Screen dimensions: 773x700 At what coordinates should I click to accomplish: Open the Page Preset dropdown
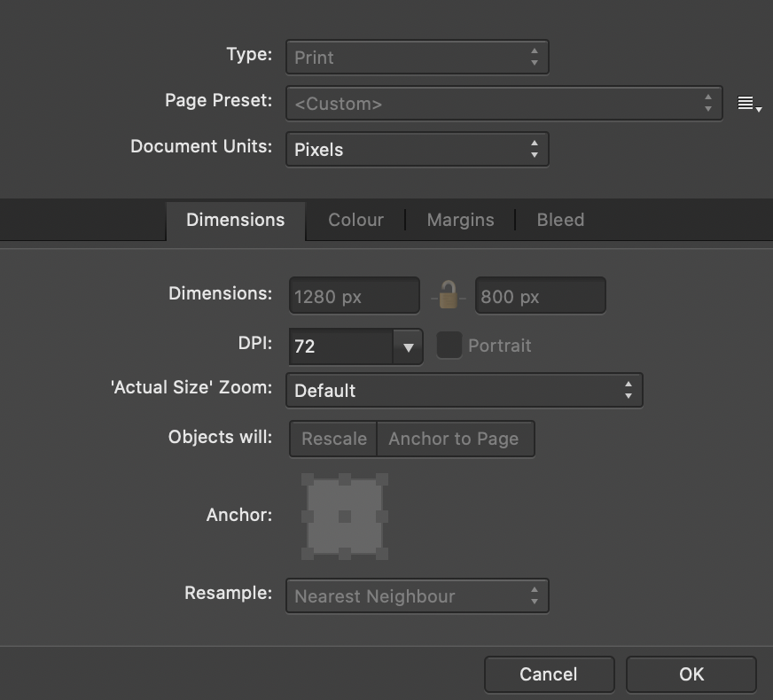[x=504, y=104]
